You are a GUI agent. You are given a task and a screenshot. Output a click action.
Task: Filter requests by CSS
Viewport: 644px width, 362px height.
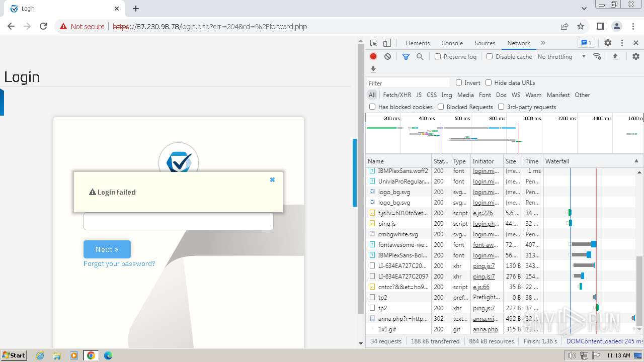432,95
